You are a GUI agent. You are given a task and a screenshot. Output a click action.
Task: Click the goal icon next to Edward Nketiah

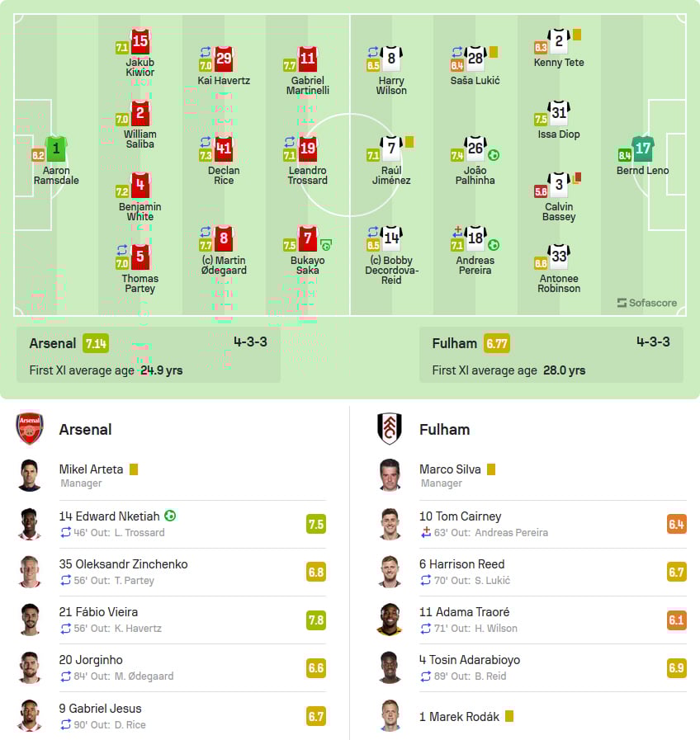click(x=170, y=516)
